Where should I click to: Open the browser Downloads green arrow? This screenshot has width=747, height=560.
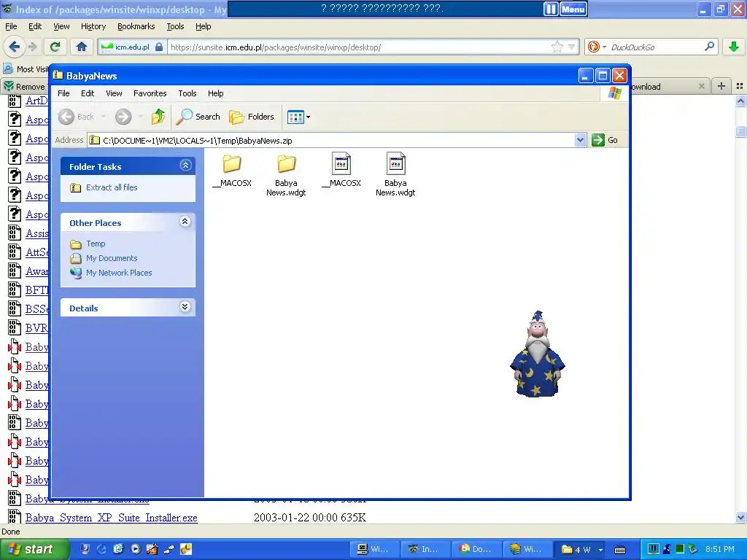tap(734, 47)
